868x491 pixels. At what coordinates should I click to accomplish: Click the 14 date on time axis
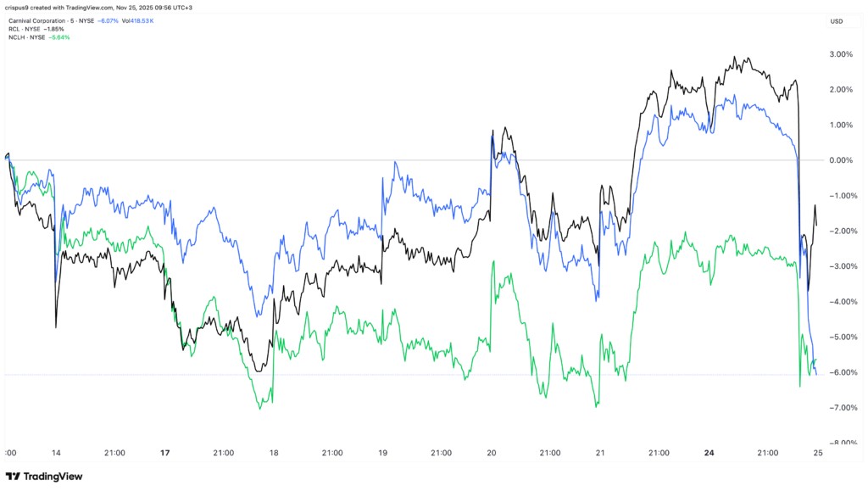point(57,454)
